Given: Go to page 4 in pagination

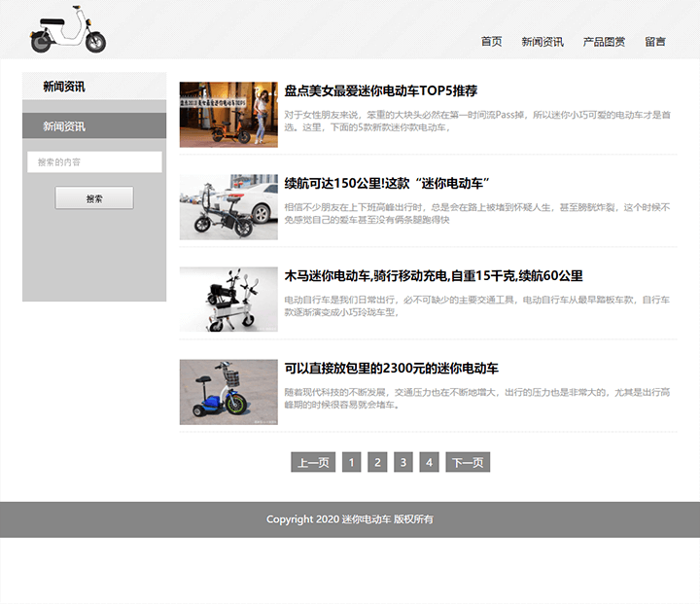Looking at the screenshot, I should click(x=430, y=463).
